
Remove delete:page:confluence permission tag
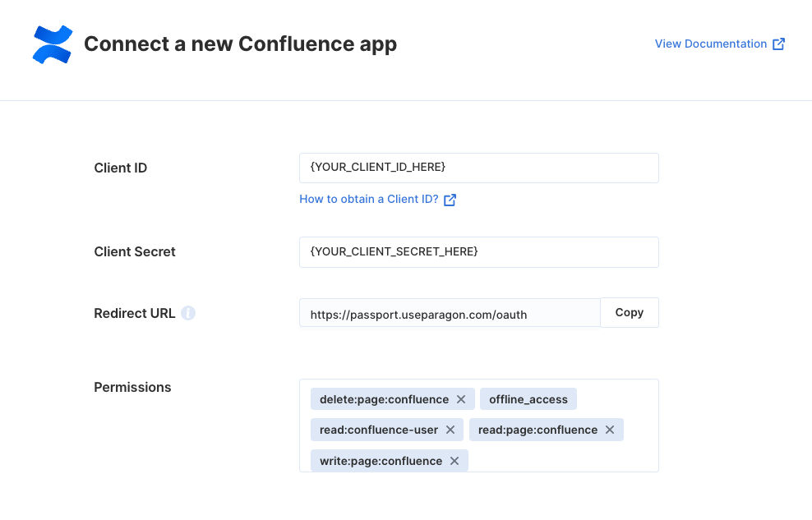click(x=461, y=399)
